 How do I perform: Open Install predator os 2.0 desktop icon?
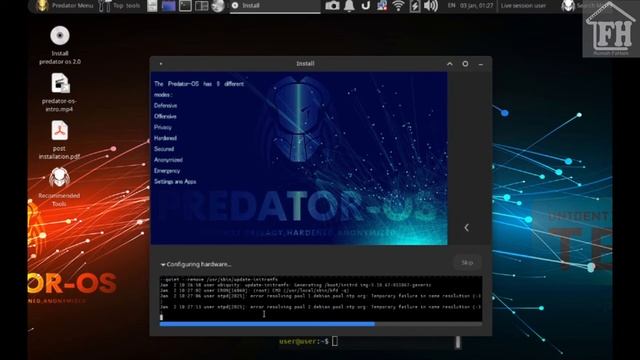[x=60, y=45]
